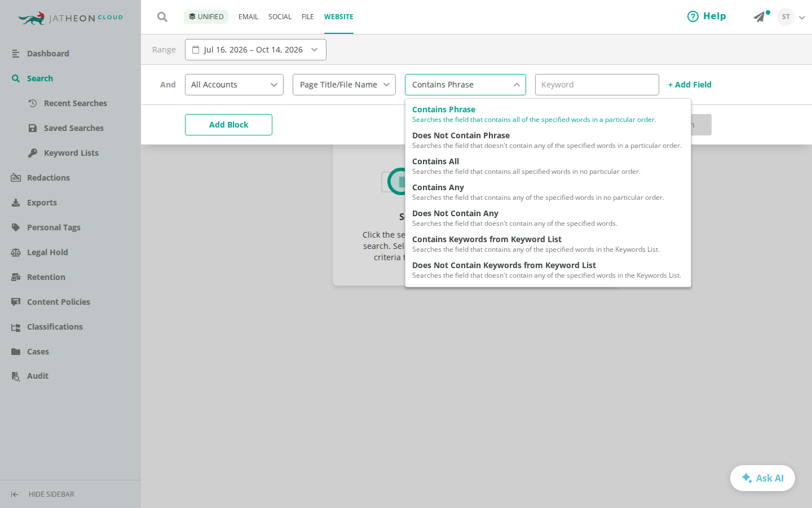Open the date range picker
The height and width of the screenshot is (508, 812).
[x=255, y=50]
